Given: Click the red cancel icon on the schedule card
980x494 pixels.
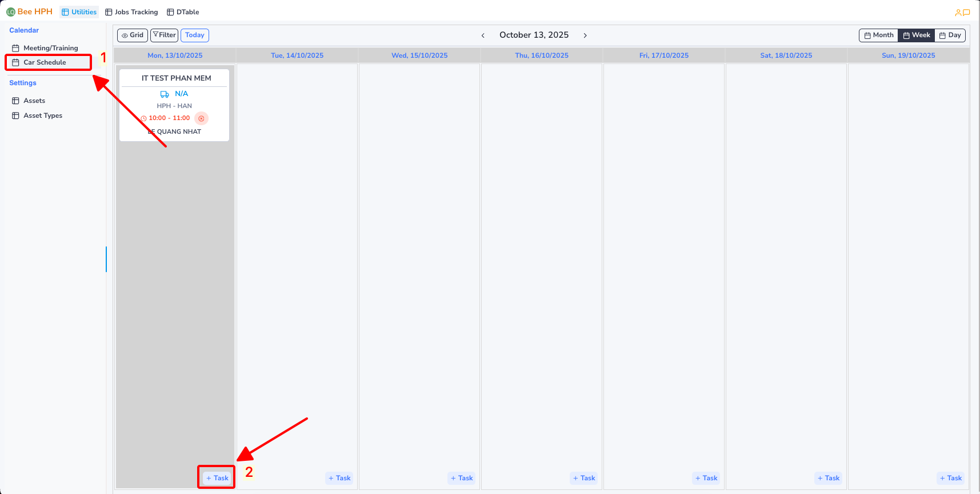Looking at the screenshot, I should (x=201, y=118).
